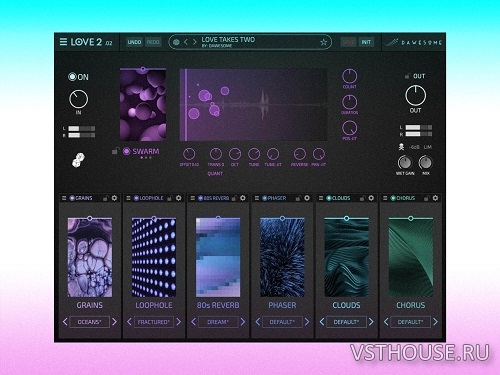The image size is (500, 375).
Task: Click the grain waveform display
Action: coord(253,105)
